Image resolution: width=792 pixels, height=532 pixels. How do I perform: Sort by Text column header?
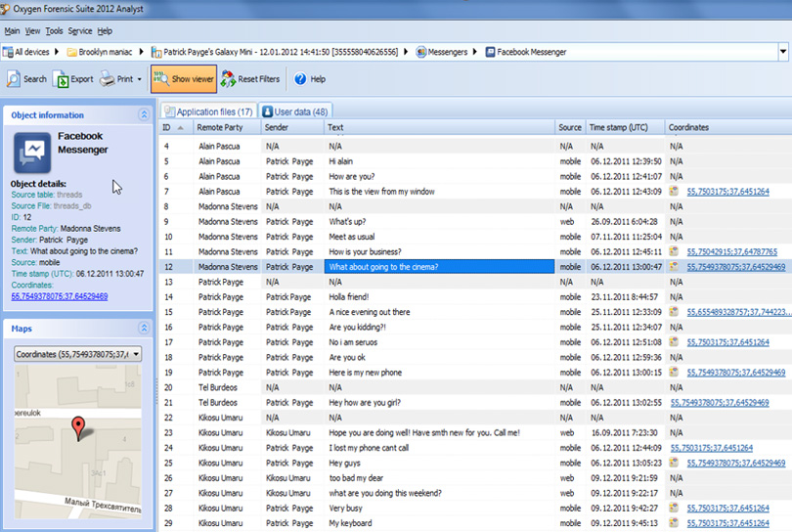point(439,127)
